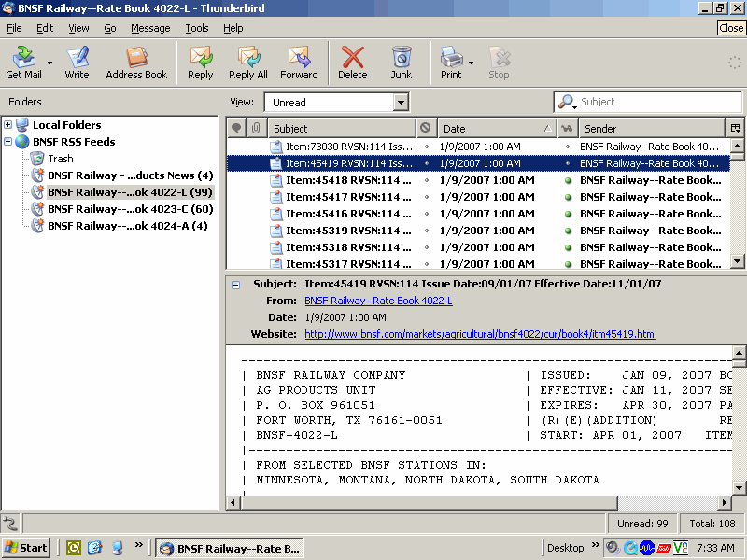Click the Internet Explorer quick launch icon

click(95, 548)
